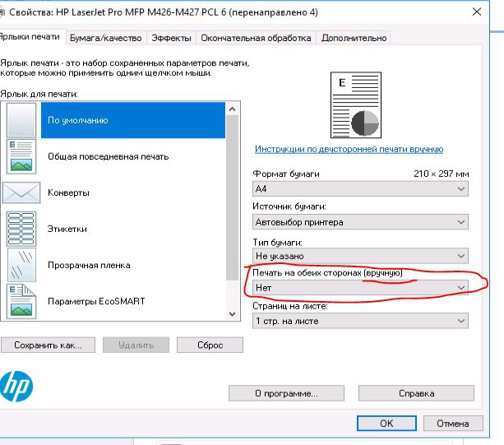504x445 pixels.
Task: Switch to the Эффекты tab
Action: [x=171, y=38]
